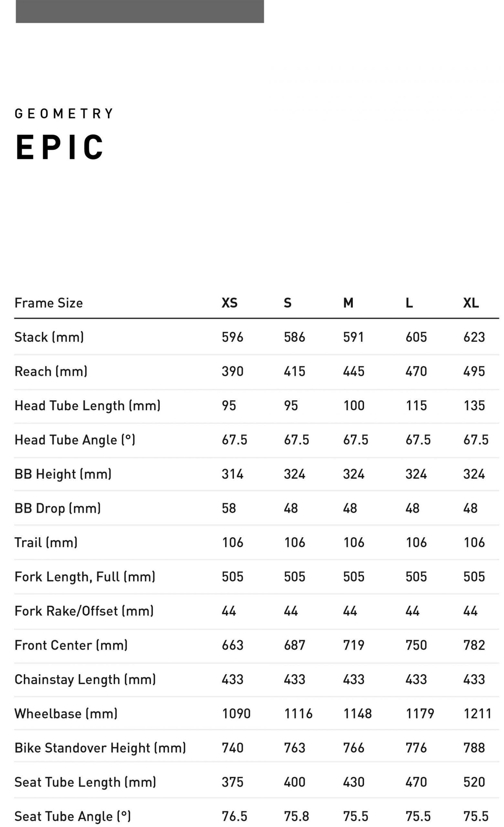Click the EPIC title
The image size is (504, 827).
[x=59, y=147]
